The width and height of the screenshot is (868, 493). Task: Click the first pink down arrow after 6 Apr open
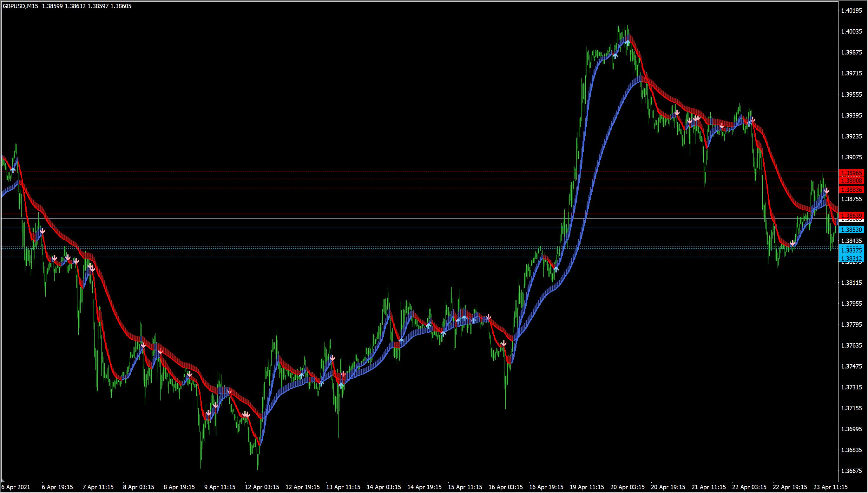(43, 231)
